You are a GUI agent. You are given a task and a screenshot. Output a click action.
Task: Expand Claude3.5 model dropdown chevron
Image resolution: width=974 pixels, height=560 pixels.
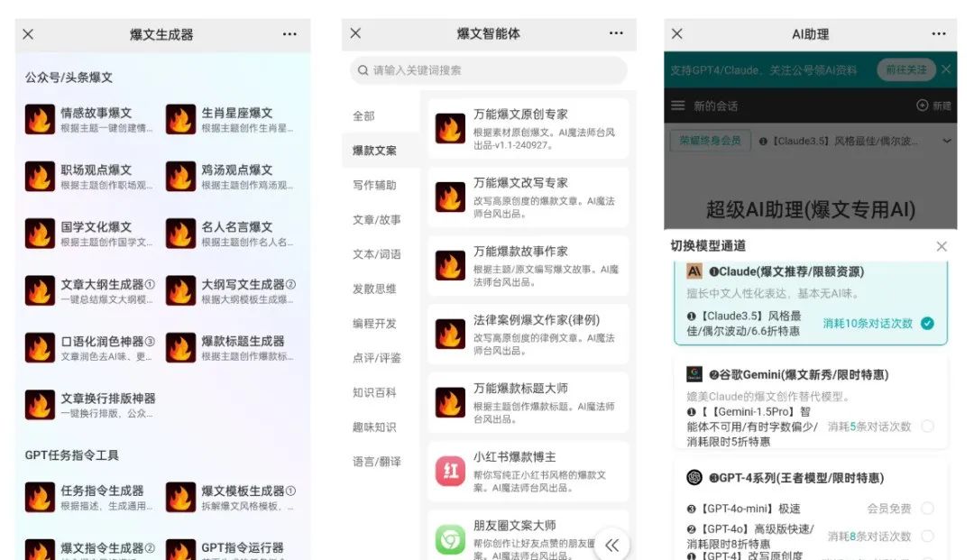[947, 141]
